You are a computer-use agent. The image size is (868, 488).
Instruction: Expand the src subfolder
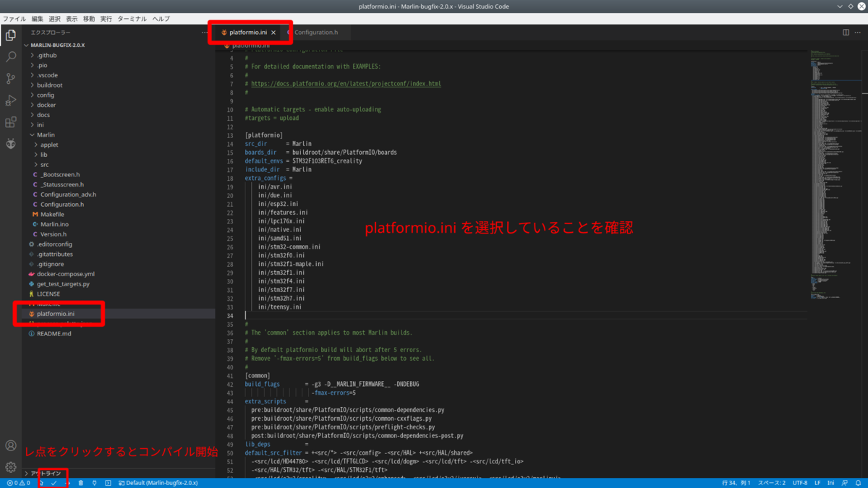pyautogui.click(x=119, y=165)
